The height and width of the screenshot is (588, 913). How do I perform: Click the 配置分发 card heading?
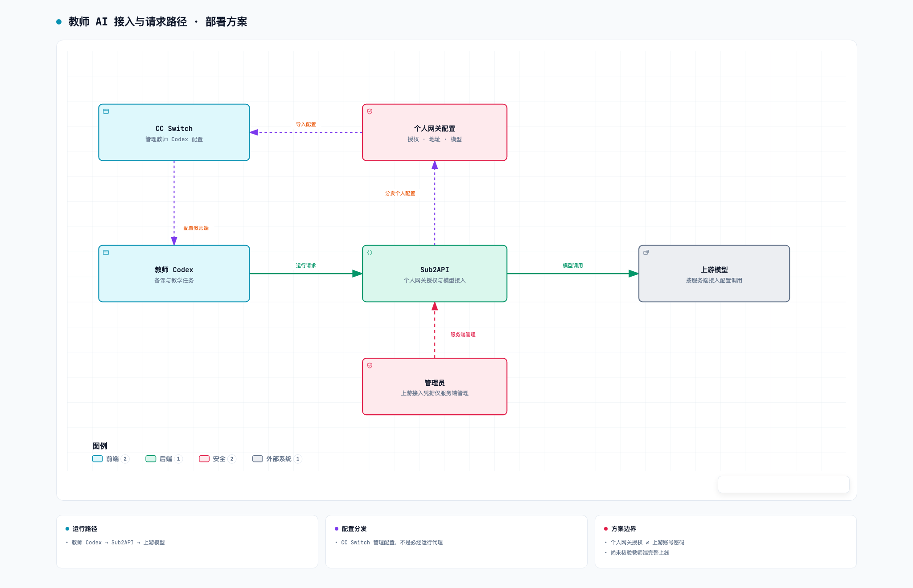point(354,529)
